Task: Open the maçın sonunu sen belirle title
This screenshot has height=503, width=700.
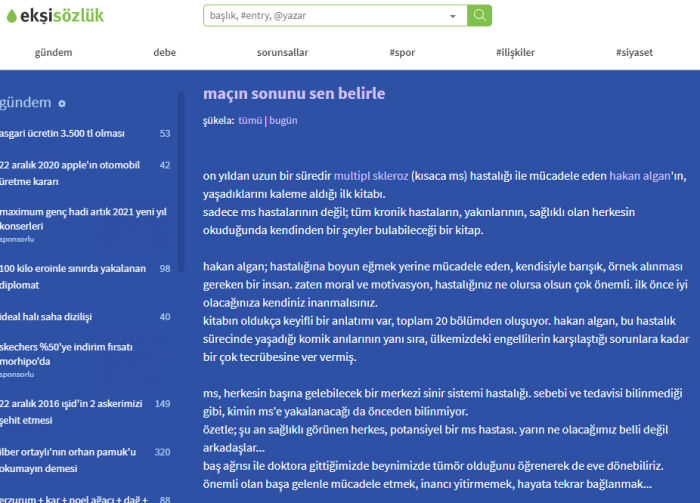Action: pos(293,94)
